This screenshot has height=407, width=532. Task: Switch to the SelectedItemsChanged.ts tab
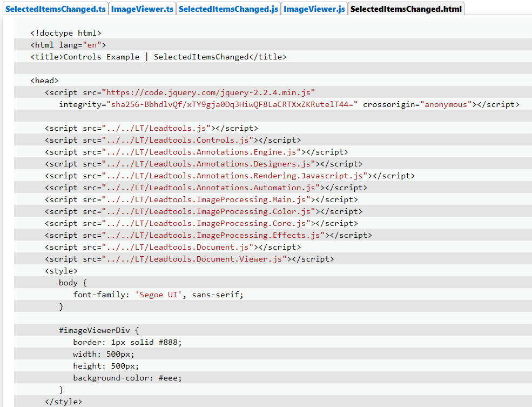(56, 9)
